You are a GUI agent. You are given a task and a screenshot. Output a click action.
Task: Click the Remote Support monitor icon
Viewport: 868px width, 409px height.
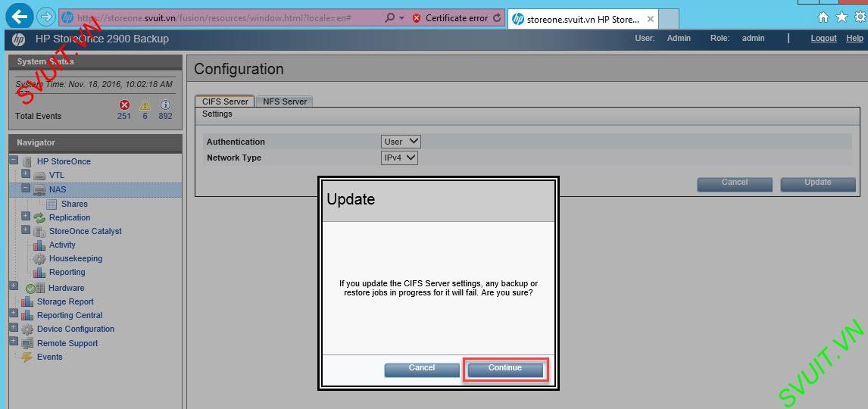pyautogui.click(x=27, y=343)
